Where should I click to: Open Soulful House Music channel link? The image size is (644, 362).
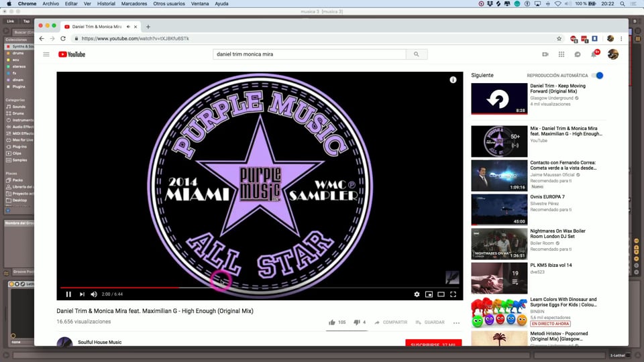point(100,343)
